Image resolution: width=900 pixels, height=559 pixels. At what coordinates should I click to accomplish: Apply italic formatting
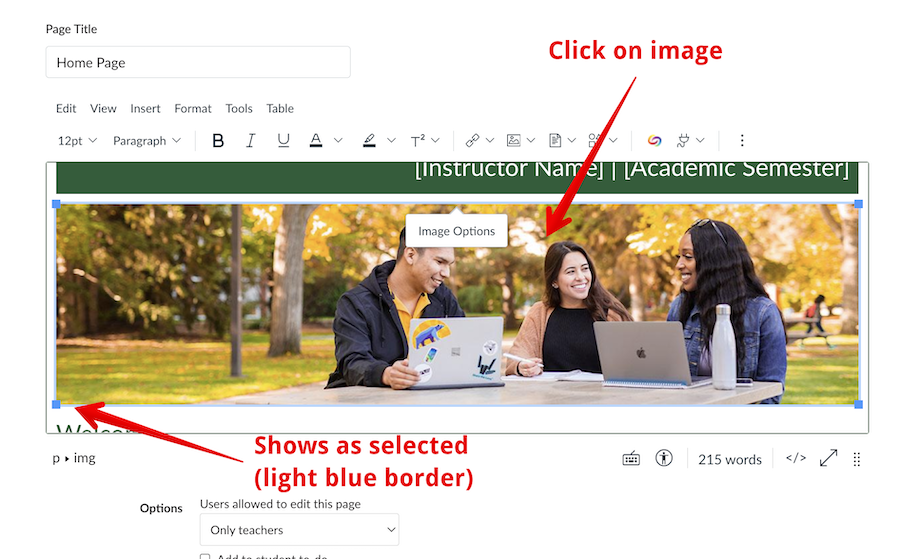(251, 141)
